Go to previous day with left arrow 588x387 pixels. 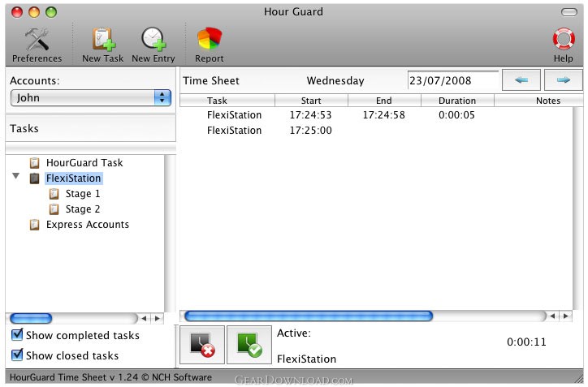point(521,80)
